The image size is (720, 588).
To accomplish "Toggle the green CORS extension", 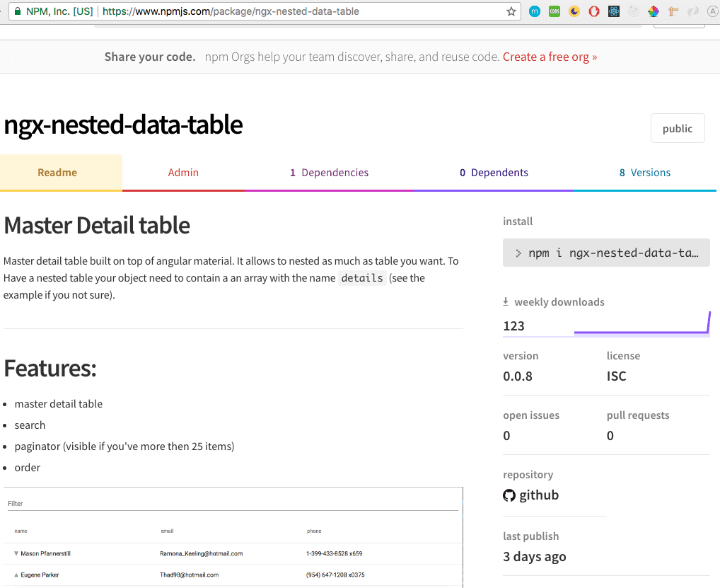I will [x=554, y=11].
